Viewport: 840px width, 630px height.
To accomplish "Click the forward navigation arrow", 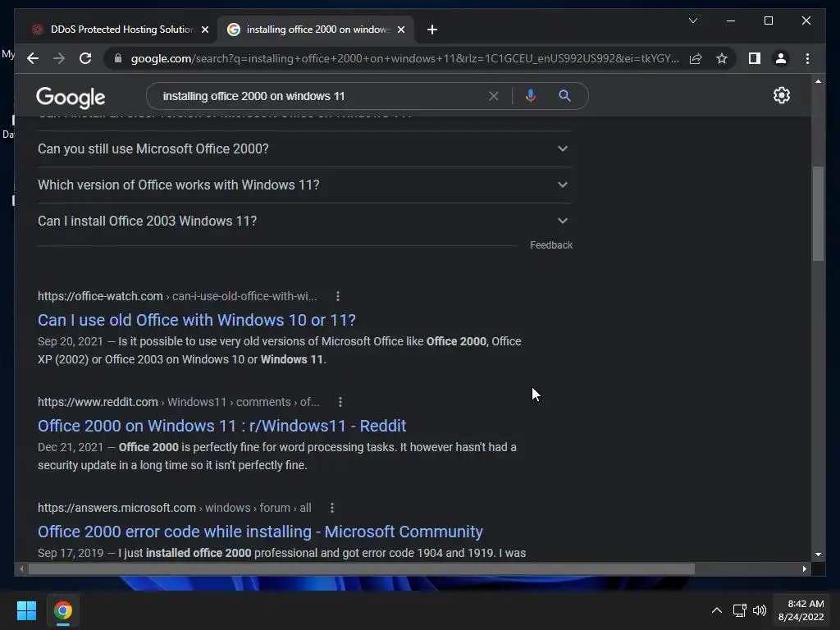I will click(x=59, y=58).
